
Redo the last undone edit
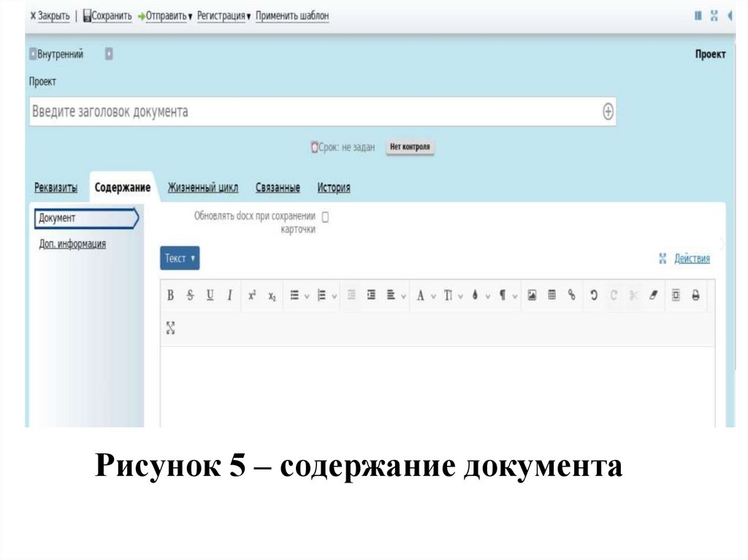point(614,295)
